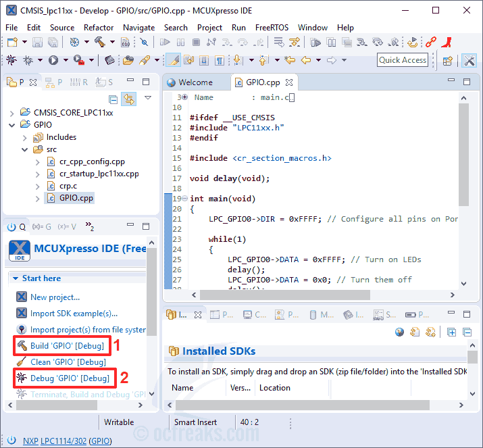Click the editor horizontal scrollbar thumb
Screen dimensions: 483x448
pos(285,295)
